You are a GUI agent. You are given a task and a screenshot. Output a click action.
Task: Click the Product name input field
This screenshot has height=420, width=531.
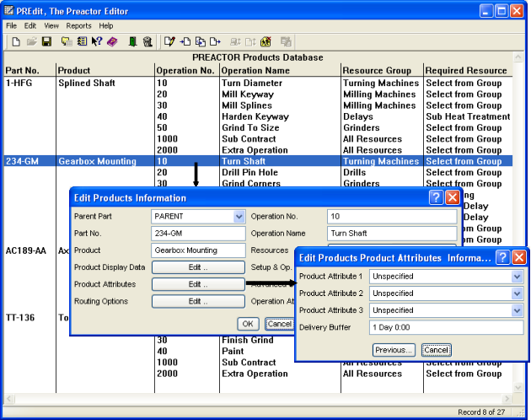pyautogui.click(x=198, y=250)
